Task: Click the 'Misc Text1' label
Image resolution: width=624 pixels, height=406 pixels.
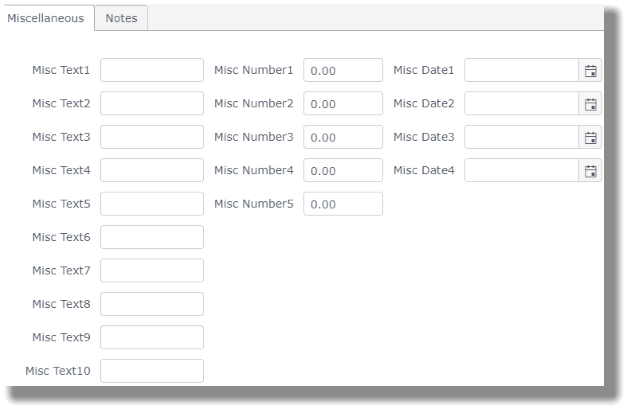Action: 61,70
